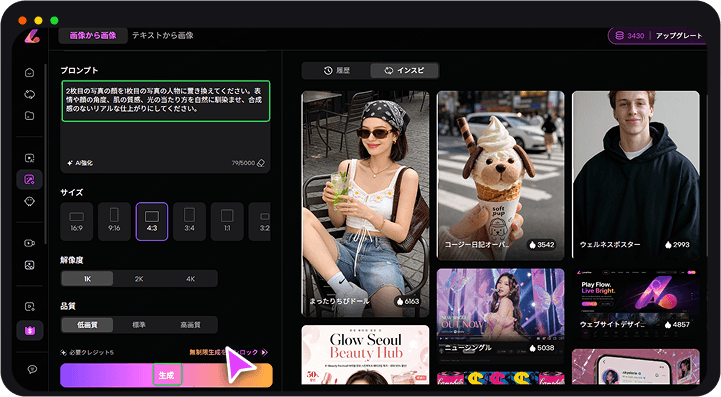Click the 必要クレジット5 label
This screenshot has width=721, height=397.
pos(87,352)
